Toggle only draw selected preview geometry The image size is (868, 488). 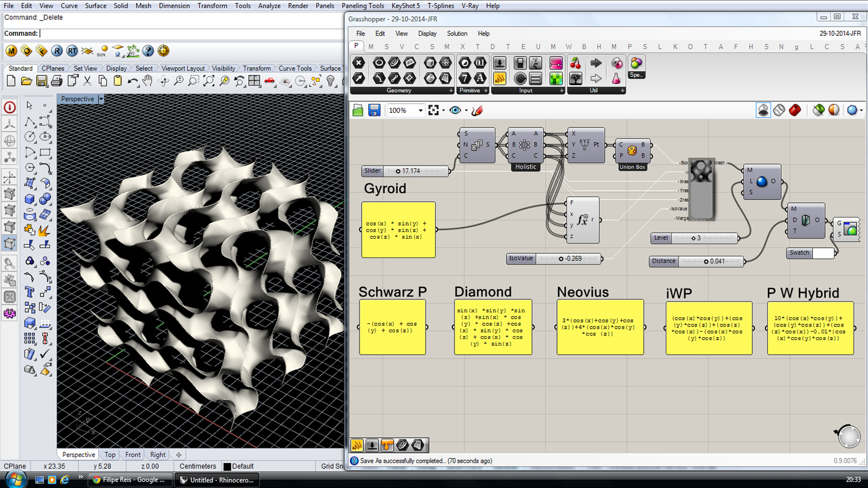click(x=819, y=110)
